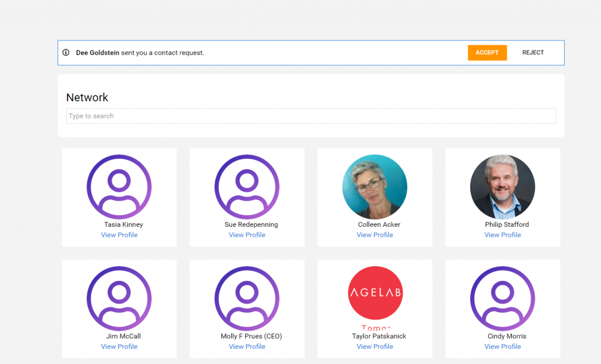The height and width of the screenshot is (364, 601).
Task: Click Cindy Morris's placeholder avatar icon
Action: tap(502, 298)
